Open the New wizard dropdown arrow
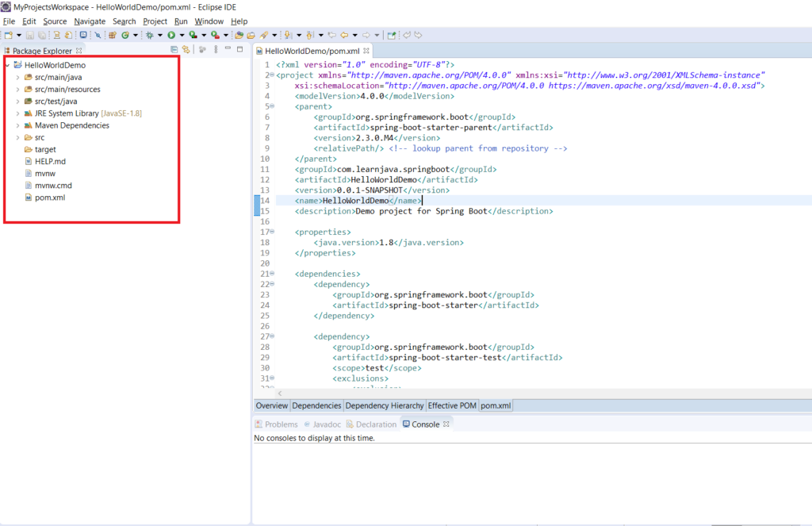 click(19, 34)
